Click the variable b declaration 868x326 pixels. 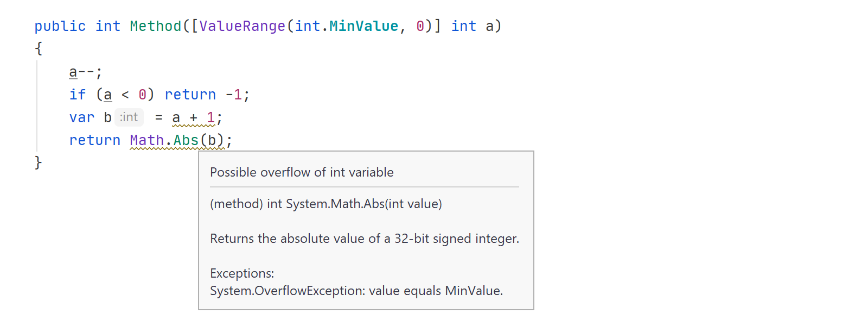click(107, 118)
